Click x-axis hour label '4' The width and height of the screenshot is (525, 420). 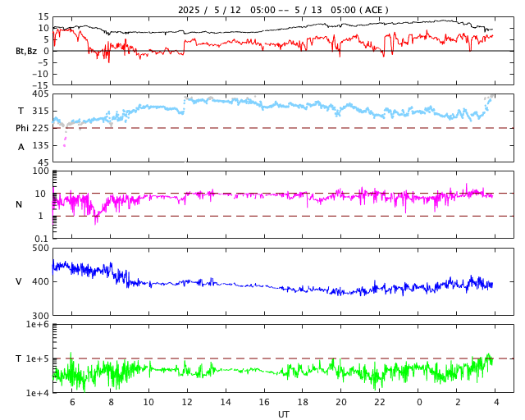(496, 402)
